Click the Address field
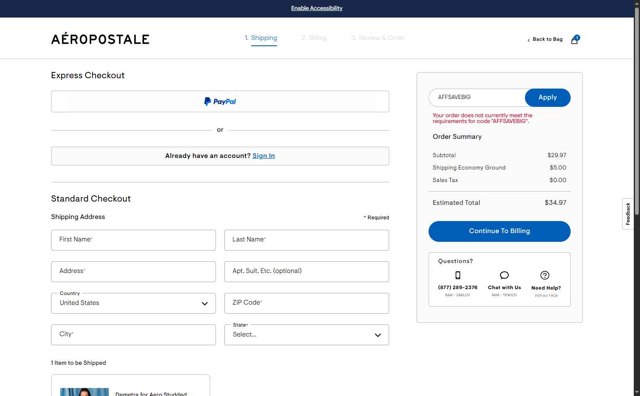 [133, 271]
